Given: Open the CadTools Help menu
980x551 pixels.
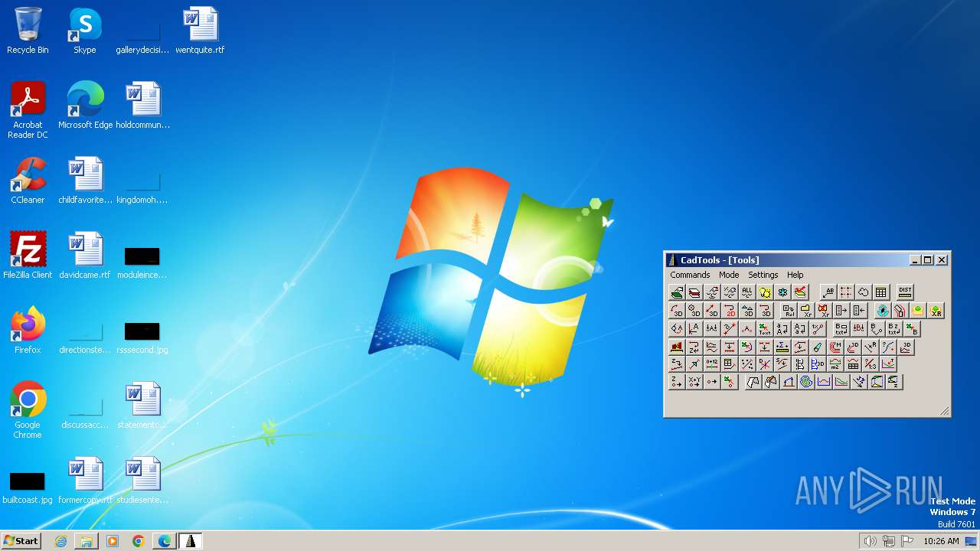Looking at the screenshot, I should click(795, 275).
